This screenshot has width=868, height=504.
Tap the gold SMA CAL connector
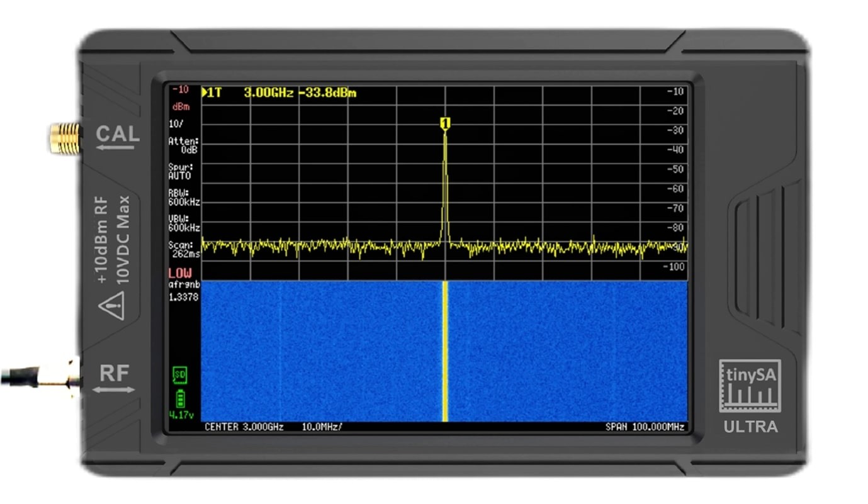[65, 138]
